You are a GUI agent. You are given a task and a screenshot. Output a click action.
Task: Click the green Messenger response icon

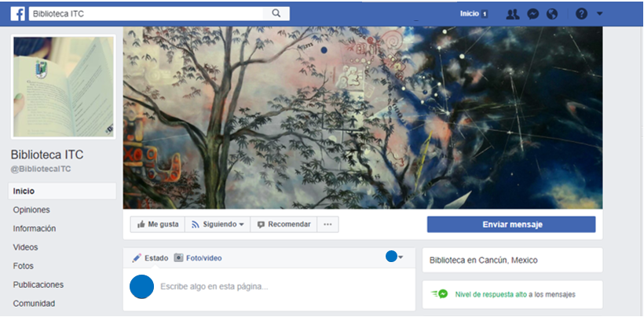click(x=440, y=294)
